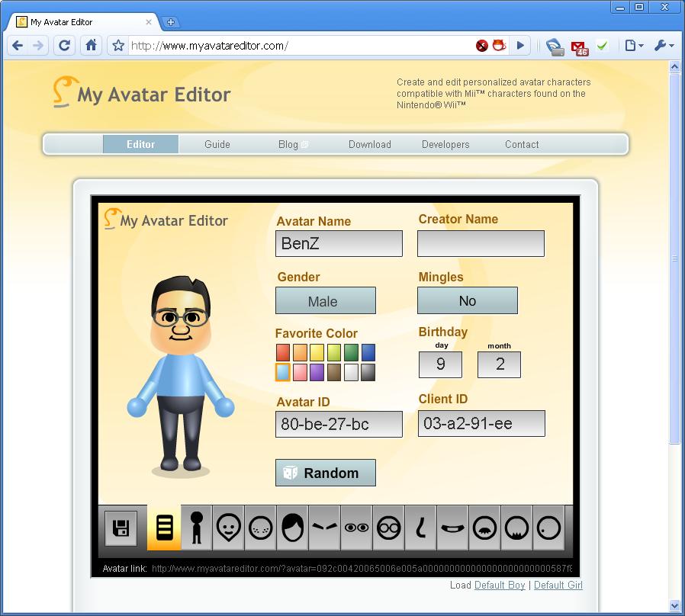
Task: Select the body proportions editor icon
Action: [195, 528]
